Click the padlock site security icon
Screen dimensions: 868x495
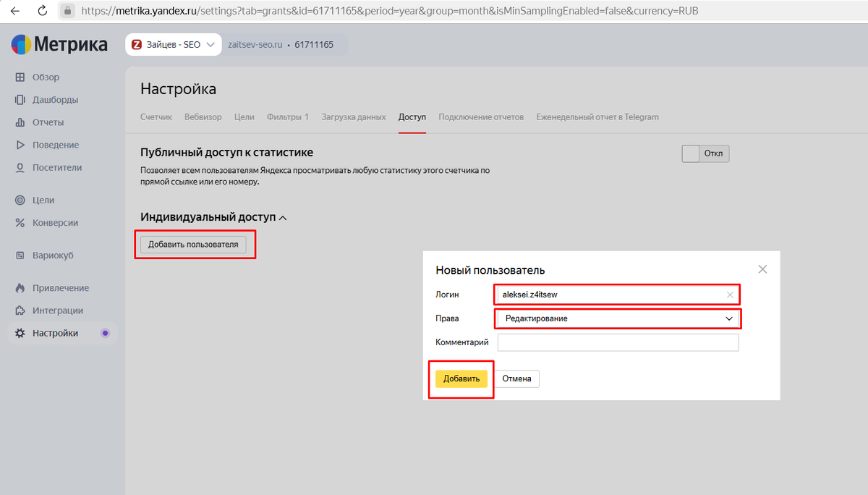[68, 11]
